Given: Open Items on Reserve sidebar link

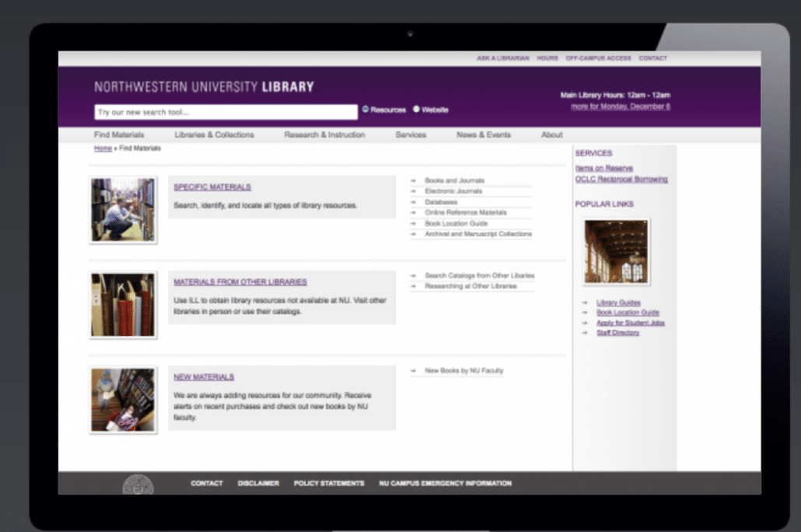Looking at the screenshot, I should click(x=603, y=168).
